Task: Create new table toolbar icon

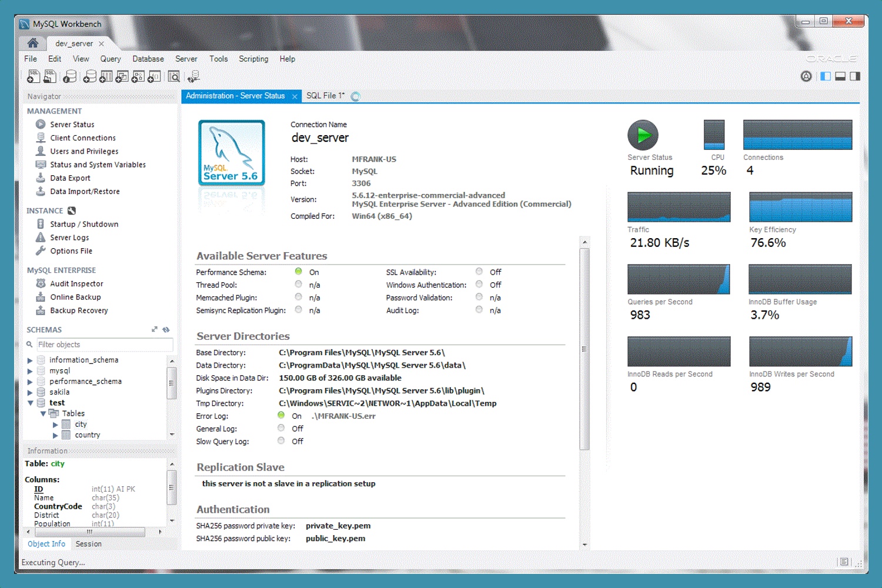Action: [106, 76]
